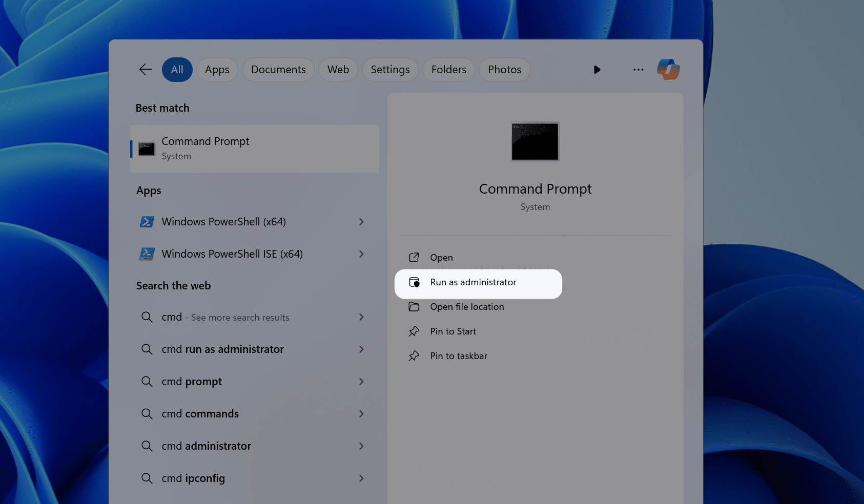Click the pin icon beside Pin to Start
Screen dimensions: 864x504
pos(414,331)
